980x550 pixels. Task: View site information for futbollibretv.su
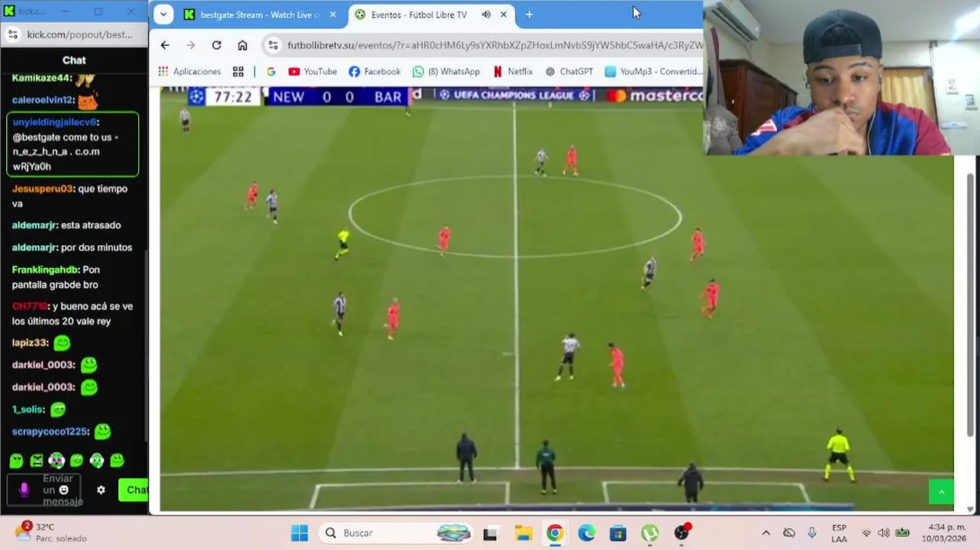click(273, 45)
